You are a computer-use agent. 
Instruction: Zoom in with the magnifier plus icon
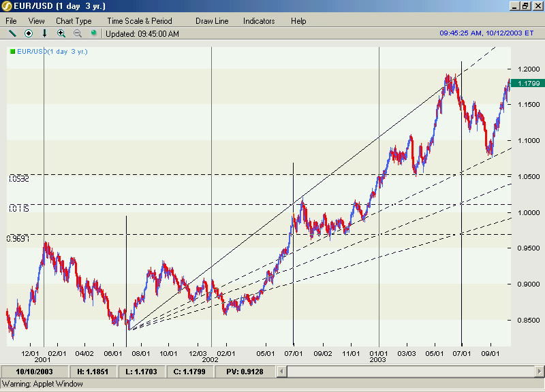[x=61, y=33]
